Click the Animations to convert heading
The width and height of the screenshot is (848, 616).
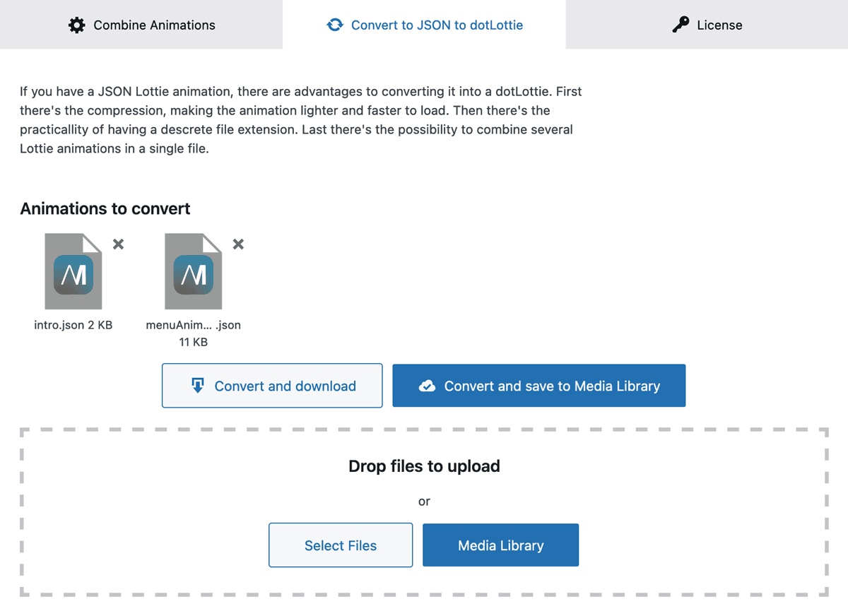coord(105,209)
